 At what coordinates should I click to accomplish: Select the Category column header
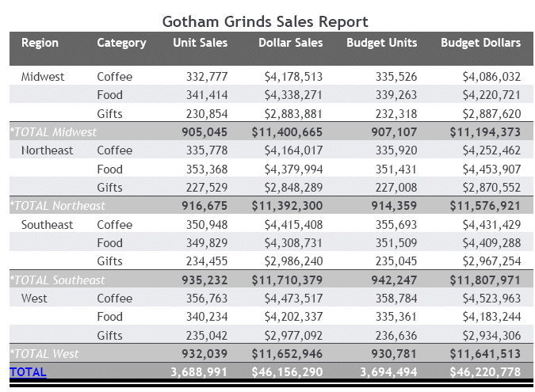tap(121, 43)
